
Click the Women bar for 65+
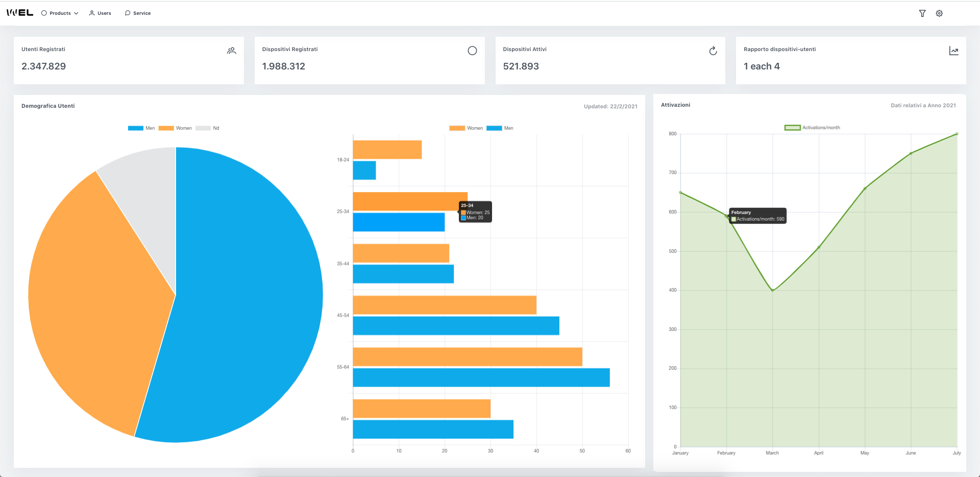[x=422, y=409]
